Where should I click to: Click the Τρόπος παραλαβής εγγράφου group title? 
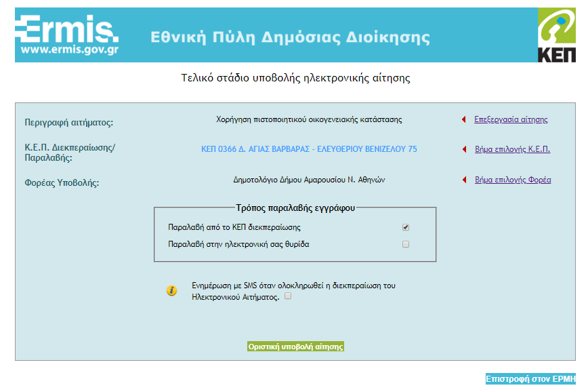pos(295,207)
